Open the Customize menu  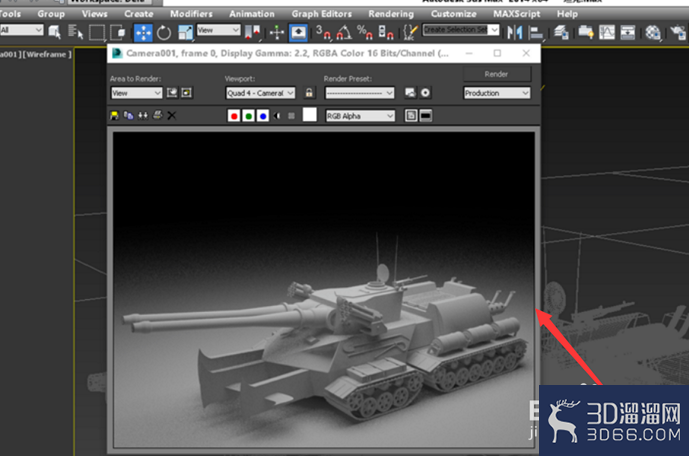pos(453,14)
